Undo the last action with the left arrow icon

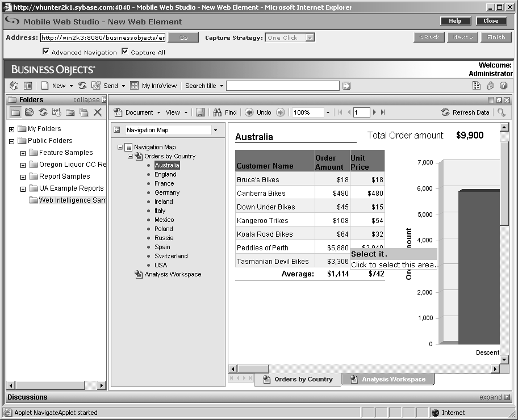coord(249,112)
